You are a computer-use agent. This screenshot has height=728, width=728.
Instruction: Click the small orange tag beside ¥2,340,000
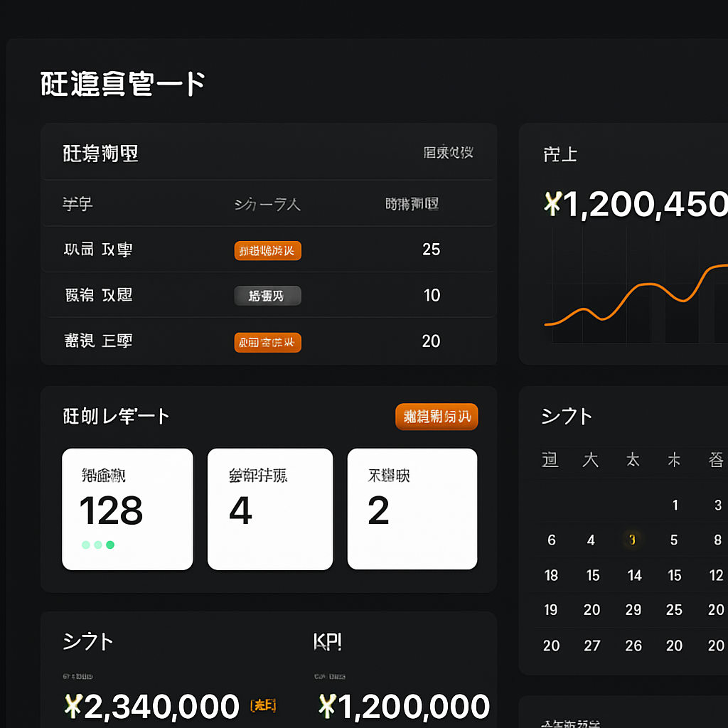(263, 706)
